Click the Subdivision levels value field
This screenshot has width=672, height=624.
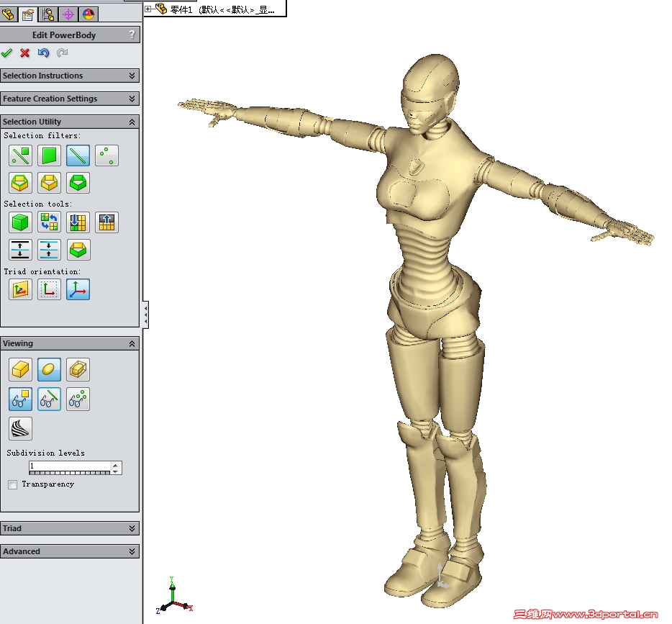[70, 466]
